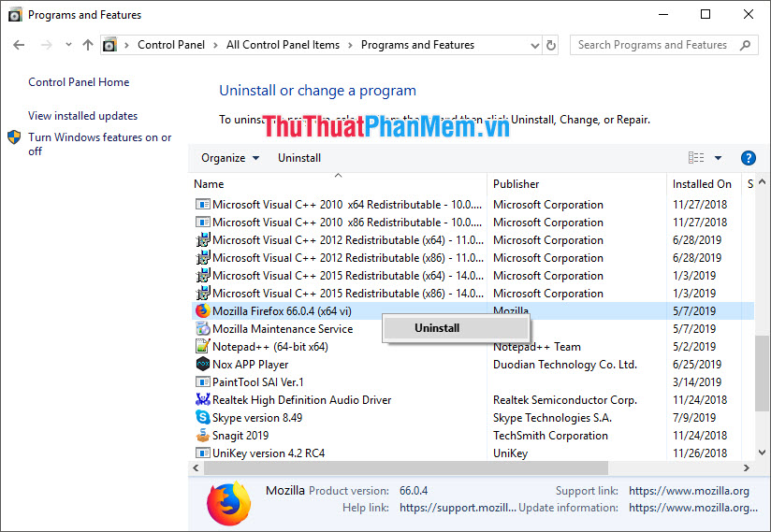Select Visual C++ 2010 x86 Redistributable icon
This screenshot has width=771, height=532.
click(203, 222)
